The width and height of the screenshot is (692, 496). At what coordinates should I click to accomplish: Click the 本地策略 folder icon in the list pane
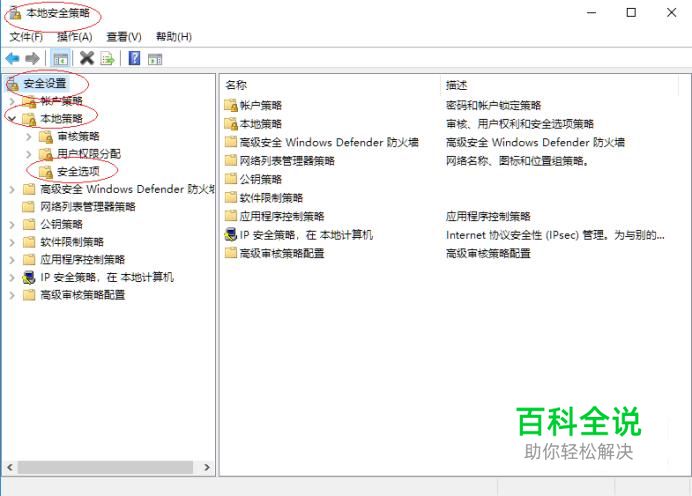(231, 124)
